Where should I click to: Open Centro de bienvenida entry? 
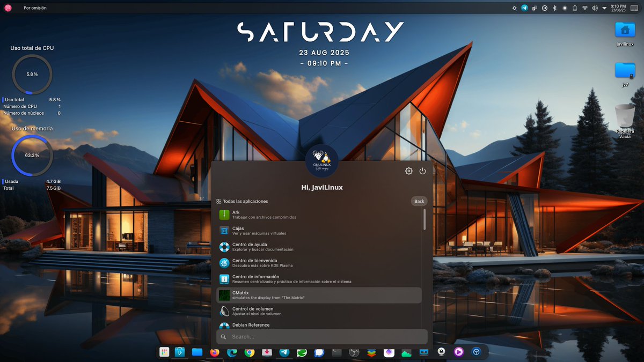click(319, 263)
